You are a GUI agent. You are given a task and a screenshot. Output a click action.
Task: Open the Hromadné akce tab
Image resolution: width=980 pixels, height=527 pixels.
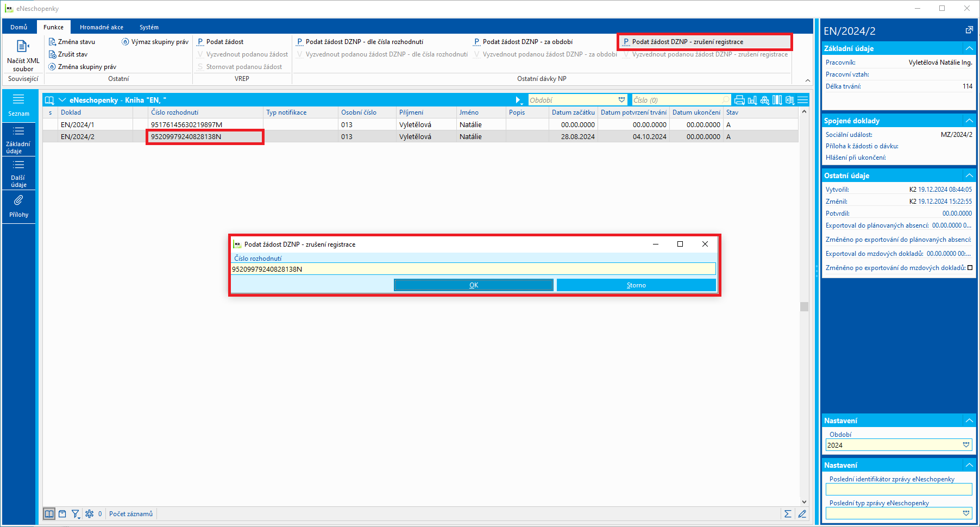(102, 27)
